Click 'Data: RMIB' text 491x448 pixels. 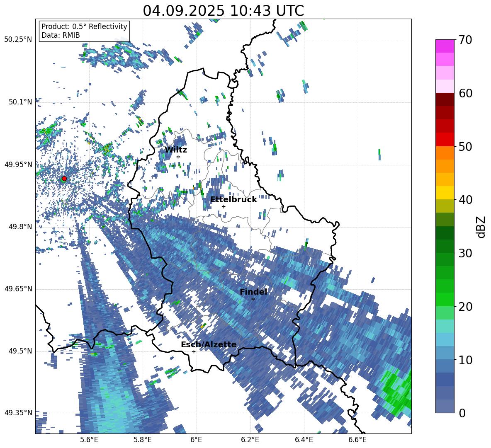pos(61,35)
